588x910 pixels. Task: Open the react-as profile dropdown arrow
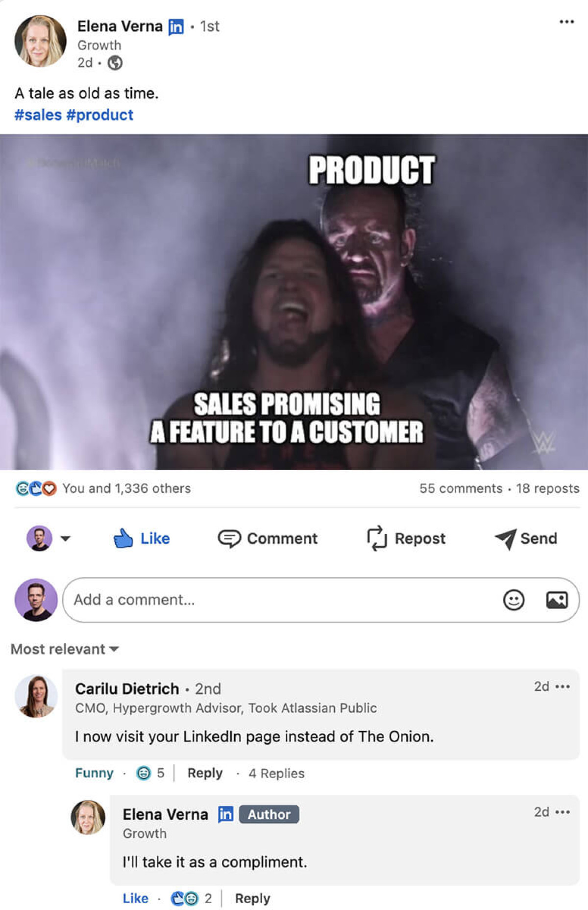pos(65,538)
